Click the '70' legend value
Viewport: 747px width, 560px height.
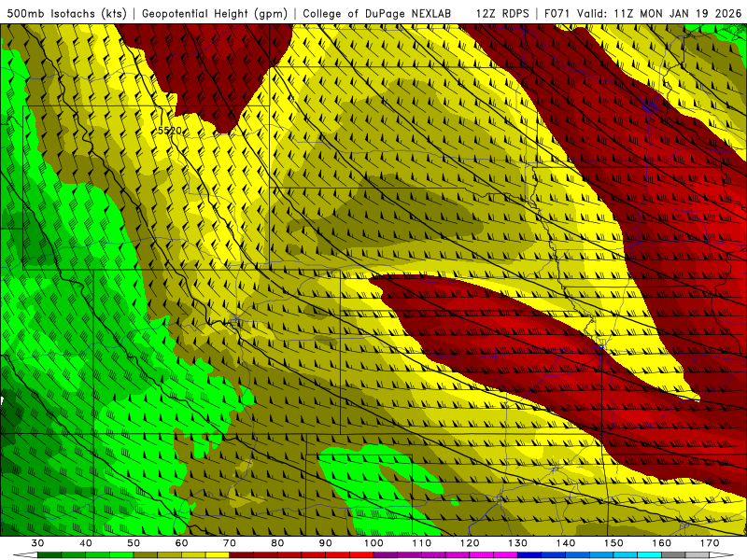tap(230, 543)
